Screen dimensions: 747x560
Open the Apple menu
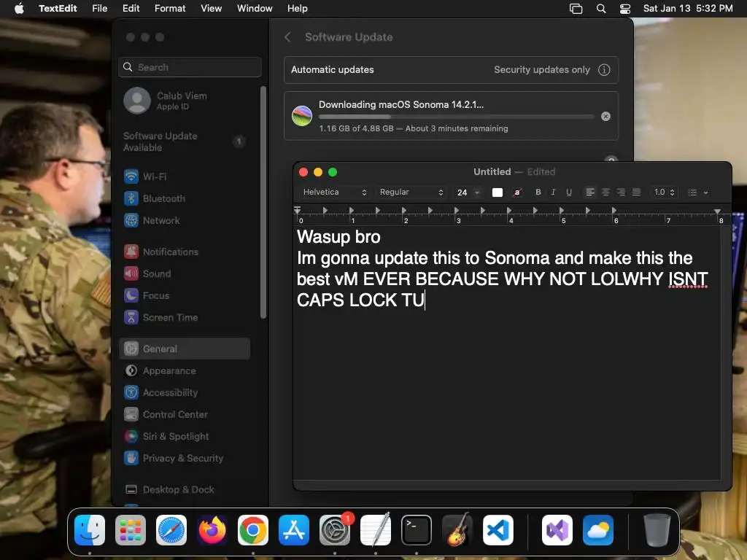point(19,8)
